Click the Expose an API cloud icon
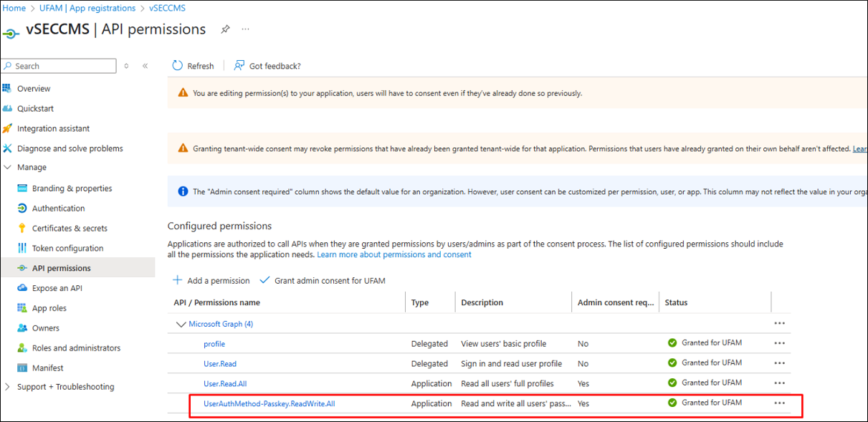Screen dimensions: 868x422 tap(22, 288)
